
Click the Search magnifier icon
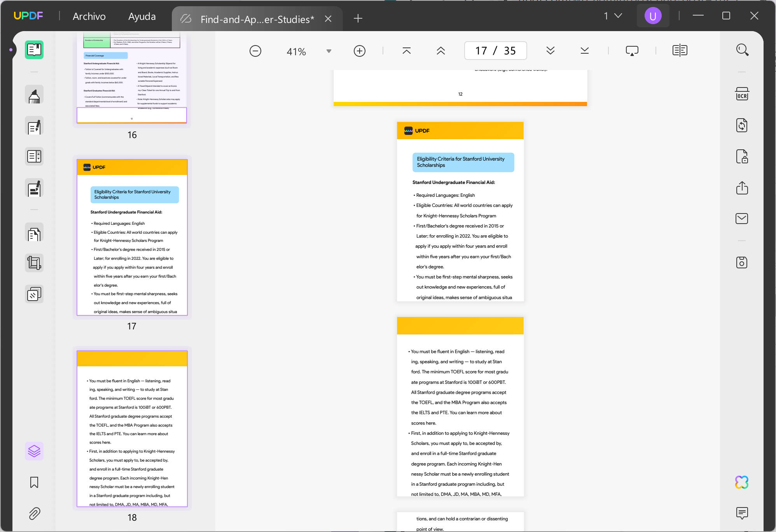(x=742, y=50)
